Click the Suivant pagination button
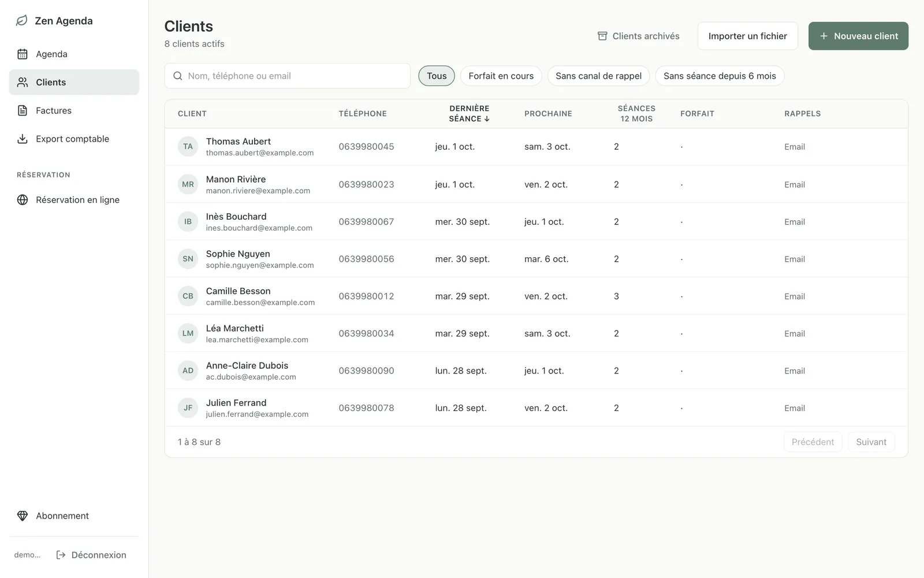This screenshot has width=924, height=578. (871, 442)
